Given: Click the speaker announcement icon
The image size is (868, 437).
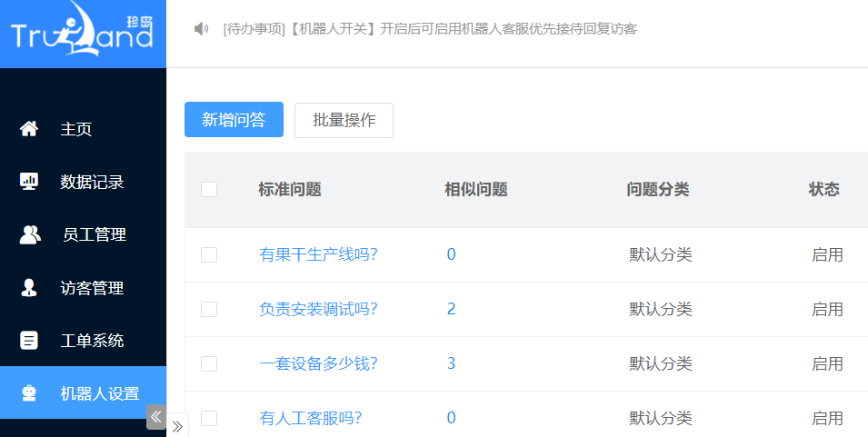Looking at the screenshot, I should [x=202, y=29].
